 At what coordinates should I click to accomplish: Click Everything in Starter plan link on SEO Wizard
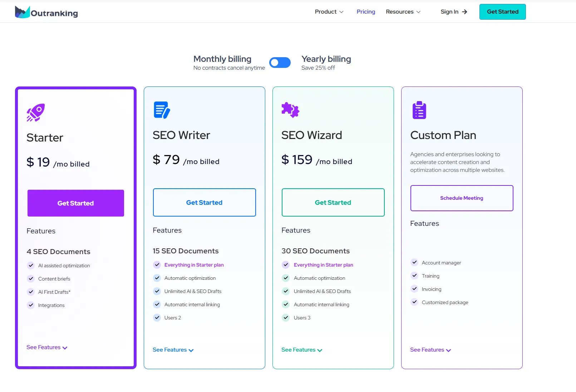click(x=323, y=265)
